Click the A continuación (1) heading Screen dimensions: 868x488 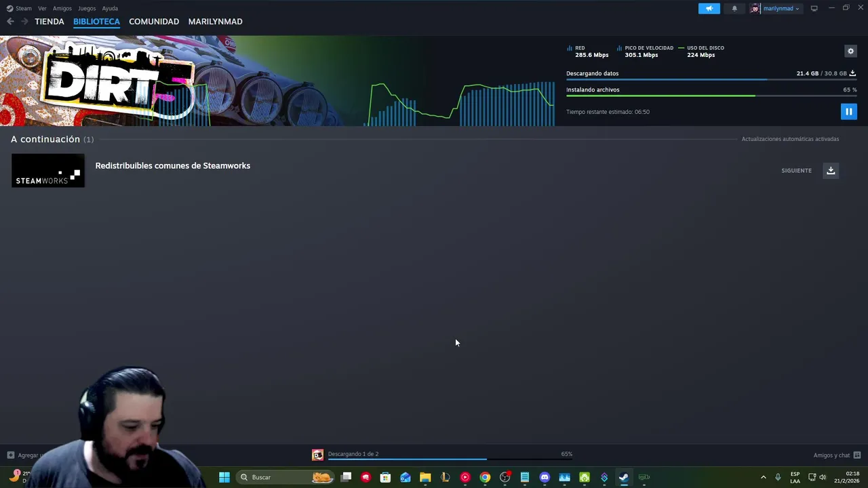[x=52, y=139]
